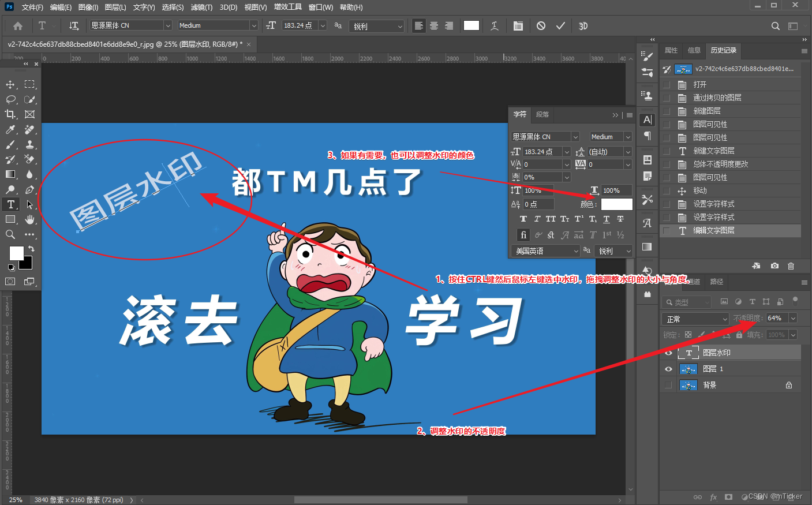Viewport: 812px width, 505px height.
Task: Toggle Quick Mask mode icon
Action: pyautogui.click(x=10, y=282)
